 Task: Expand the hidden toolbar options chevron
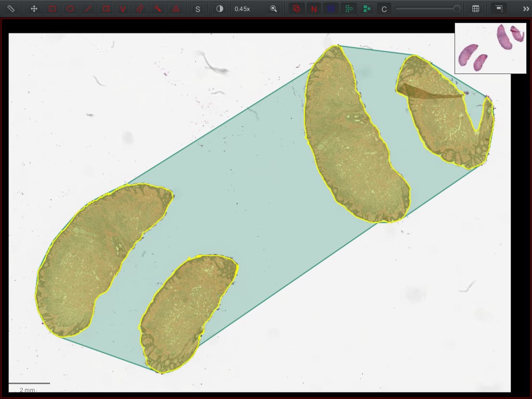click(x=525, y=8)
